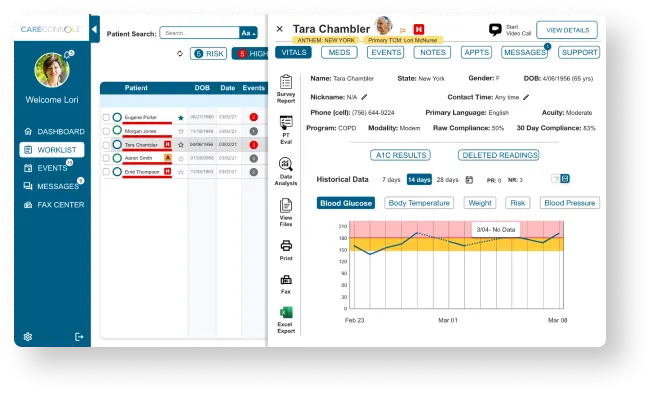Open the search type dropdown 'Aa'
This screenshot has height=393, width=652.
click(x=248, y=33)
